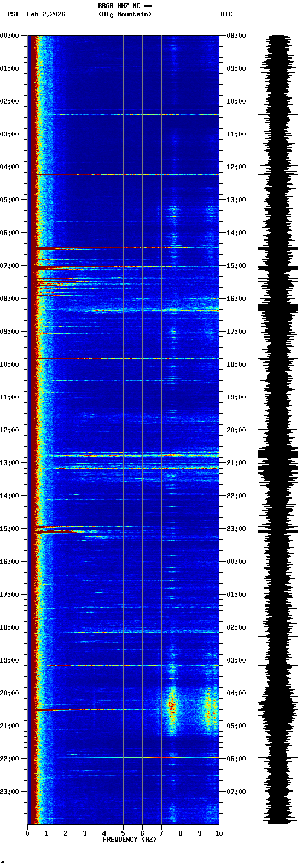Click the 08:00 UTC time label
Image resolution: width=302 pixels, height=868 pixels.
click(x=236, y=36)
